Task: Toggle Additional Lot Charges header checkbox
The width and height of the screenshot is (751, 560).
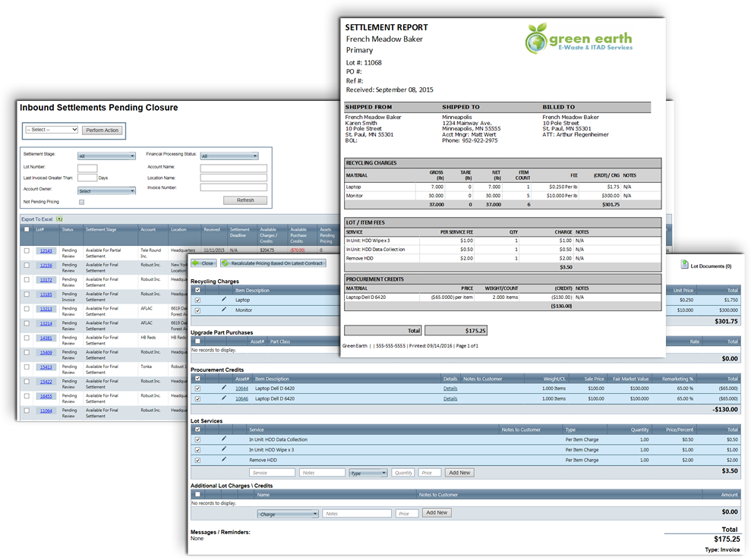Action: [197, 495]
